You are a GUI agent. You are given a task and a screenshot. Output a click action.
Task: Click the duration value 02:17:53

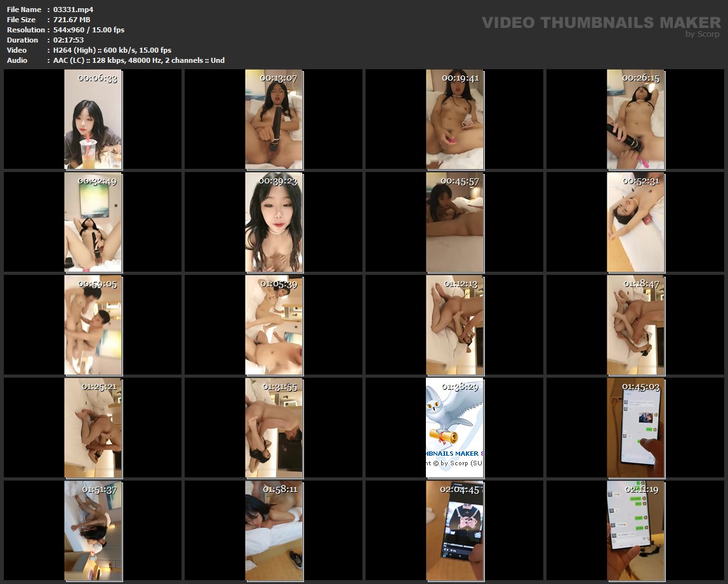pos(69,40)
